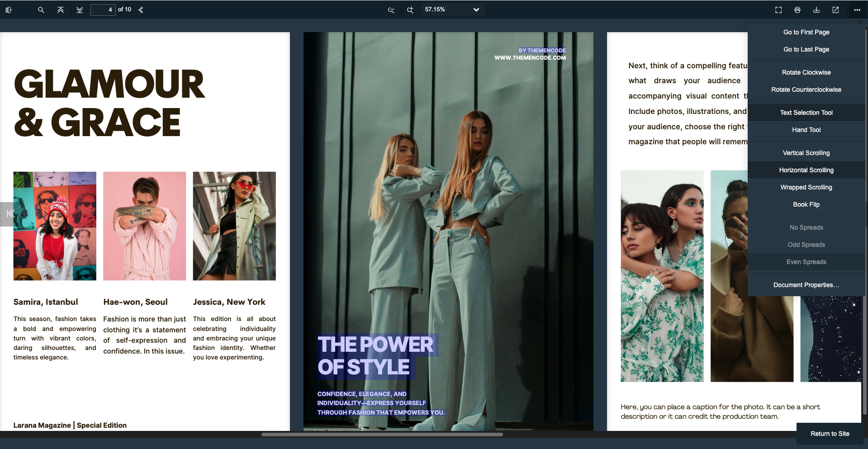The image size is (868, 449).
Task: Enable Book Flip view mode
Action: click(806, 204)
